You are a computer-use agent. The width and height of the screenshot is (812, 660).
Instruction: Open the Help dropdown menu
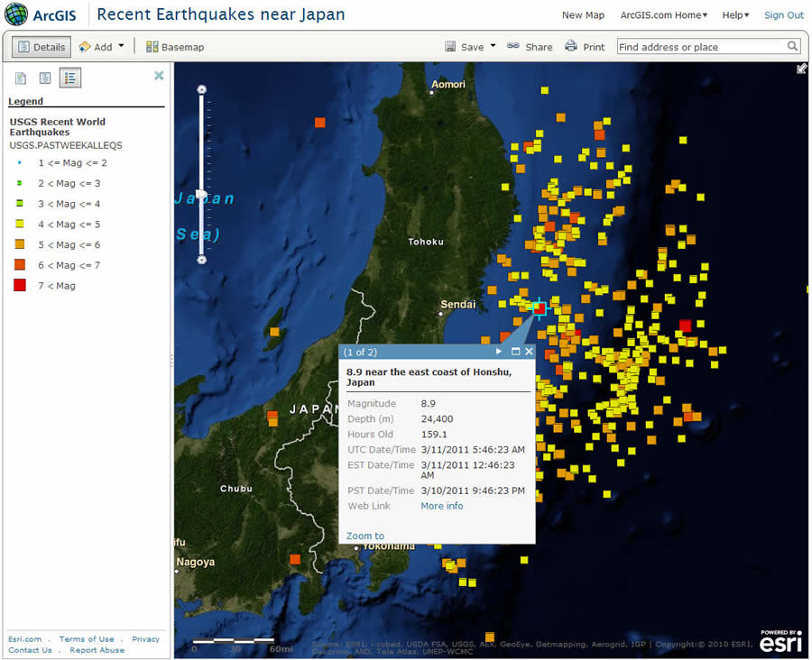point(734,15)
